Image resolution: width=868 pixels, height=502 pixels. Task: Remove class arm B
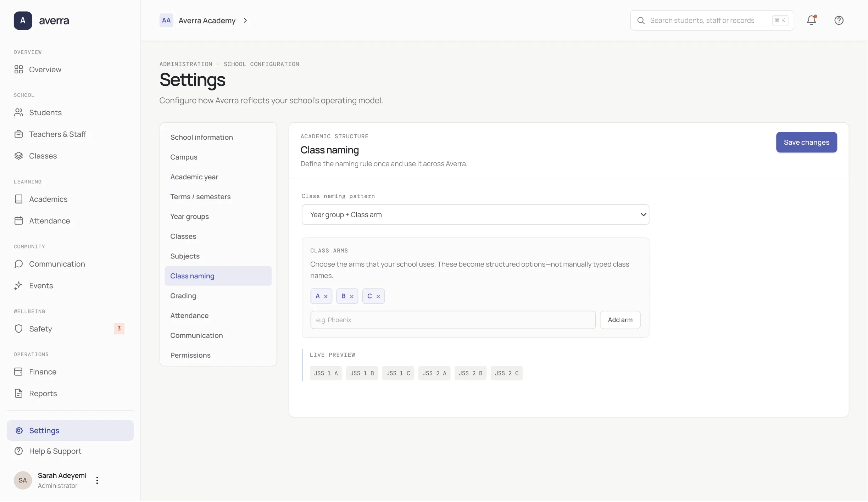tap(351, 296)
